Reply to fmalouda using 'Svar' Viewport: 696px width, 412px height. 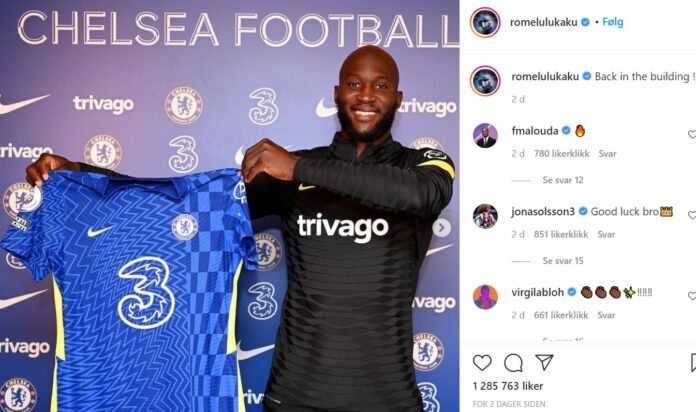coord(607,154)
